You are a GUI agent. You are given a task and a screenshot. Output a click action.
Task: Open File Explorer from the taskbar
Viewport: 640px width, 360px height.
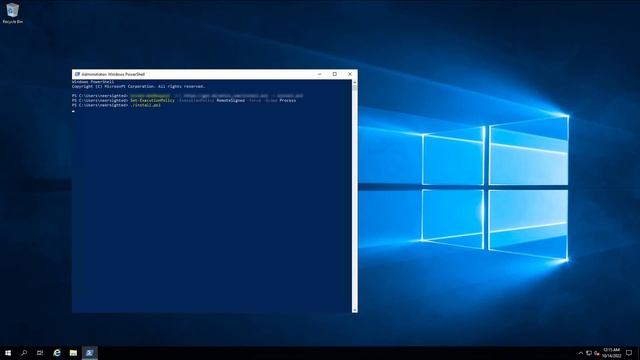tap(73, 353)
